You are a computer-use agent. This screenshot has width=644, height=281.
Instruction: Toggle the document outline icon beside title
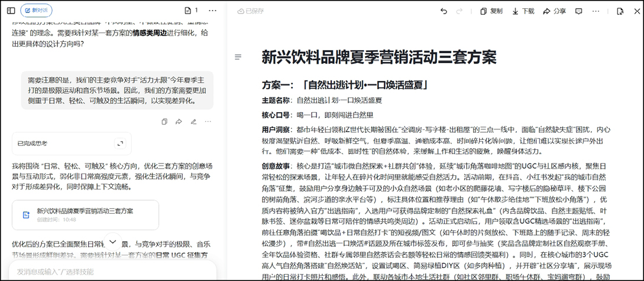(238, 57)
